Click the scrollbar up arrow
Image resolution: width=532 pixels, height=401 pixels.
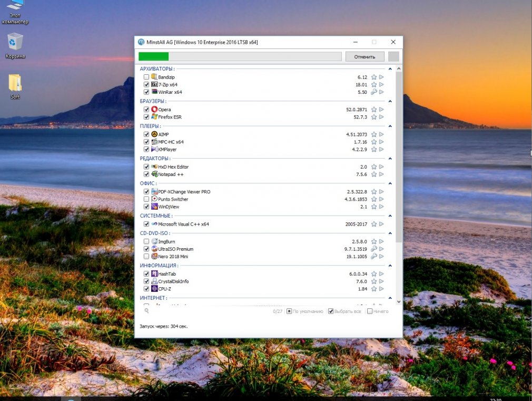[399, 69]
